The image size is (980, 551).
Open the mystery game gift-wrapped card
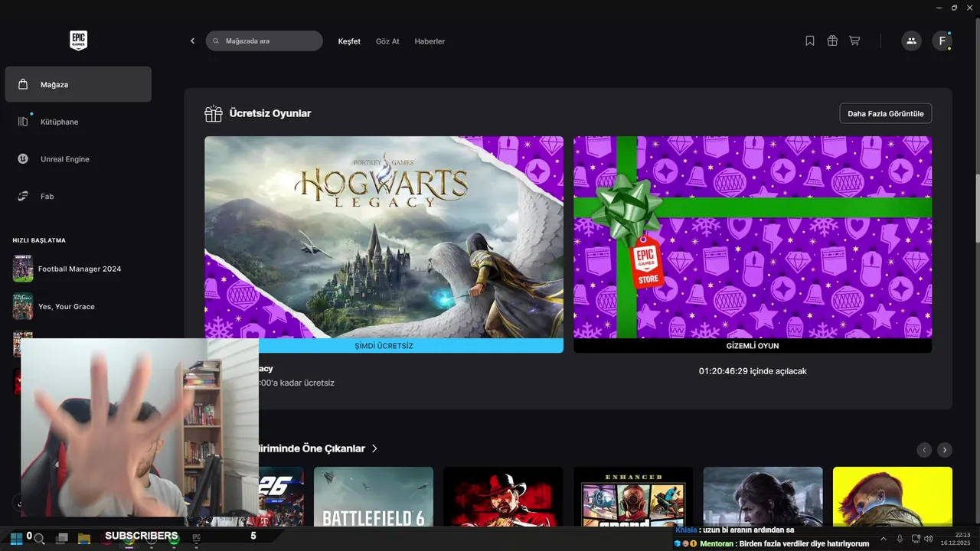point(753,237)
